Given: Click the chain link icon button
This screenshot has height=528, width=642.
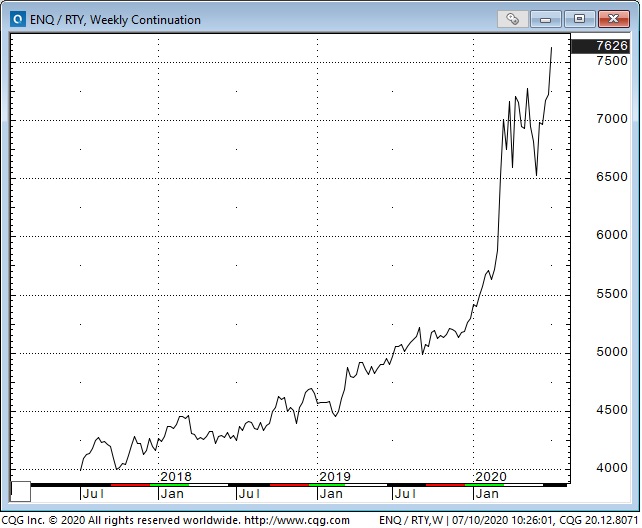Looking at the screenshot, I should (x=513, y=19).
